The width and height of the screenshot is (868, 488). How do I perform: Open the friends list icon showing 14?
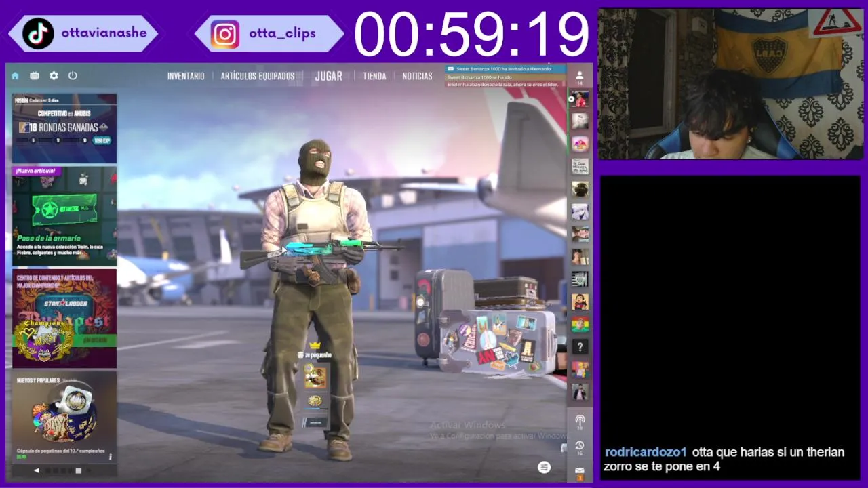[580, 78]
